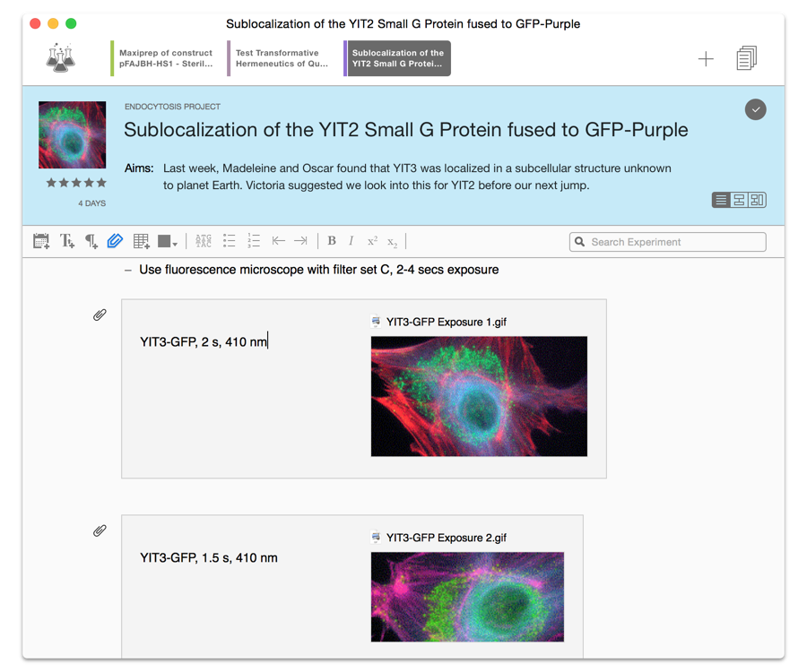Apply bulleted list formatting
The width and height of the screenshot is (807, 672).
(230, 241)
